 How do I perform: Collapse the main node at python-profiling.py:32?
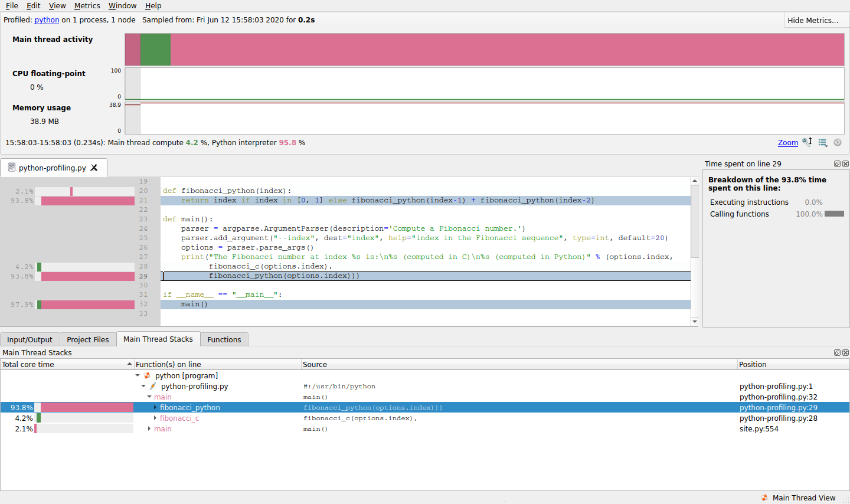click(149, 397)
